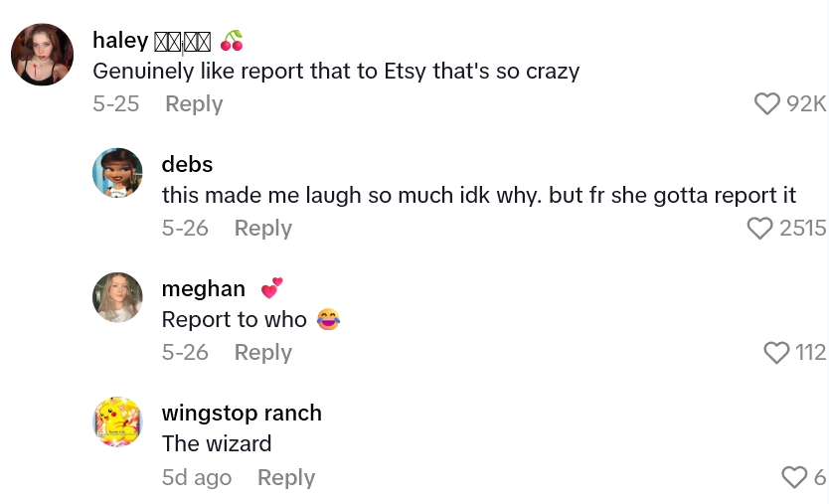Open haley's profile picture
829x504 pixels.
[x=43, y=55]
